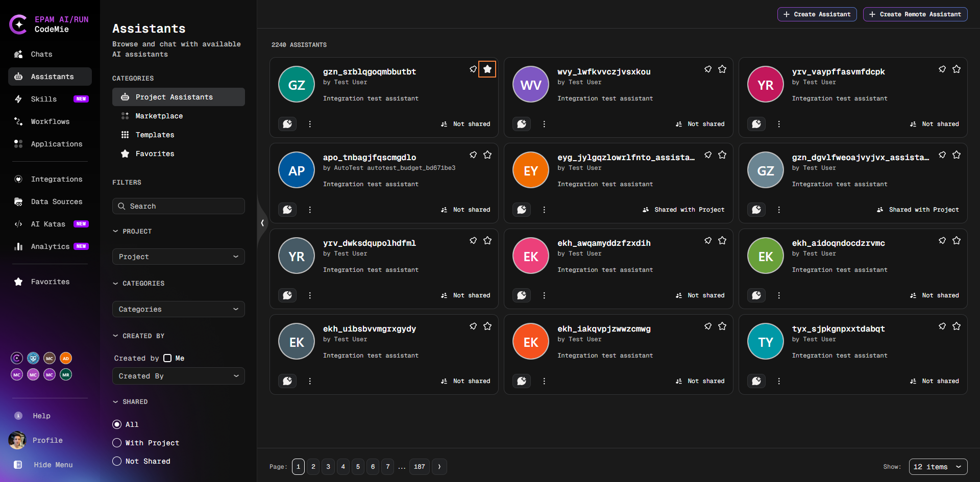The image size is (980, 482).
Task: Collapse the filters panel with arrow handle
Action: pyautogui.click(x=262, y=223)
